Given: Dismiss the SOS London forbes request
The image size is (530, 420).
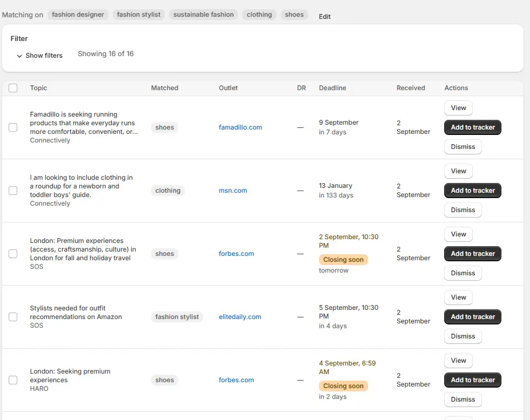Looking at the screenshot, I should 463,273.
